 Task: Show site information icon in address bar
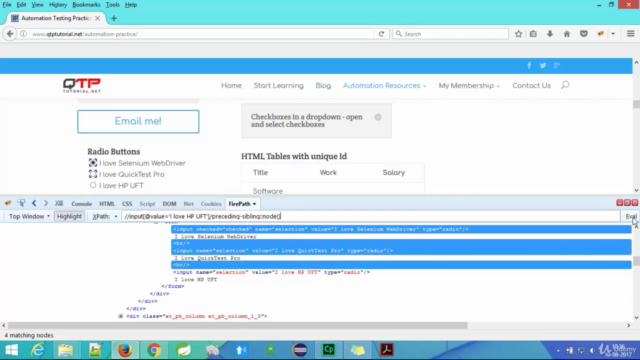(24, 34)
